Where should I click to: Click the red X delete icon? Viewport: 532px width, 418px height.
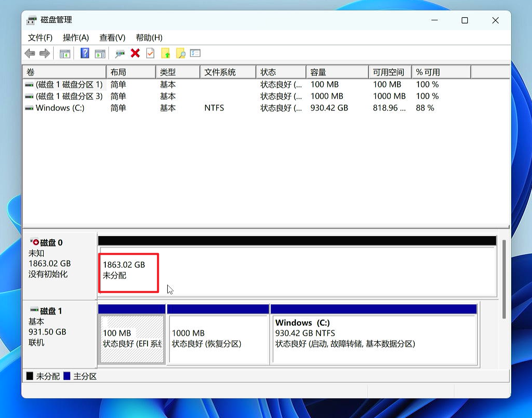point(135,53)
